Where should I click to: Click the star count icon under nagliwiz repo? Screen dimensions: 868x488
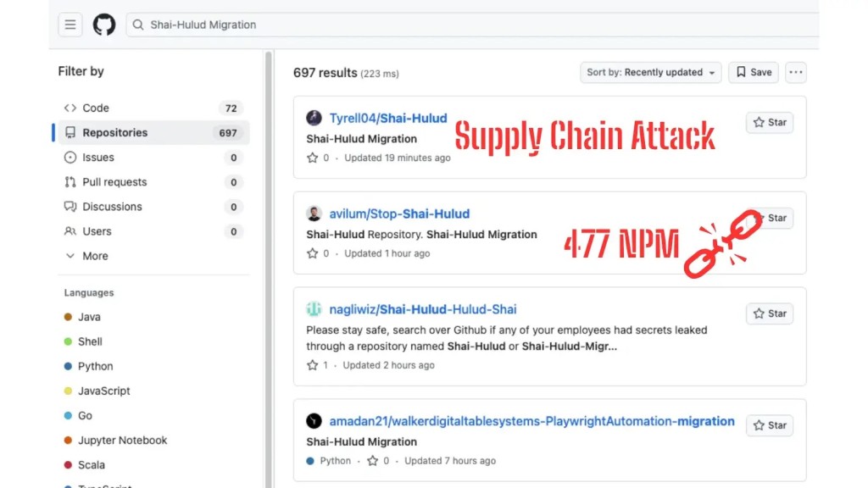pos(313,364)
